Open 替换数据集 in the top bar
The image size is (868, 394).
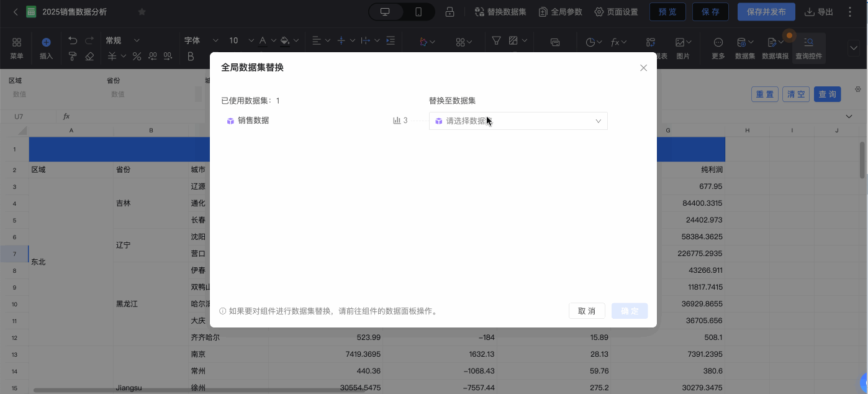click(500, 12)
